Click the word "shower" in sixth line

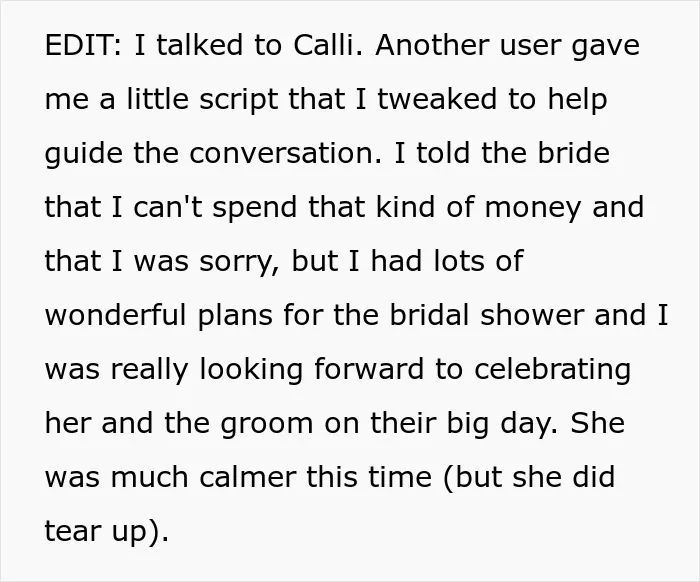pyautogui.click(x=532, y=315)
